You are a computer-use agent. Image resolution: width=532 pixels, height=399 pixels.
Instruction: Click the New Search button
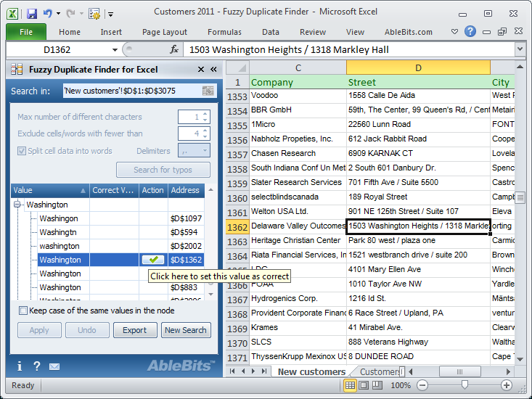click(x=186, y=330)
